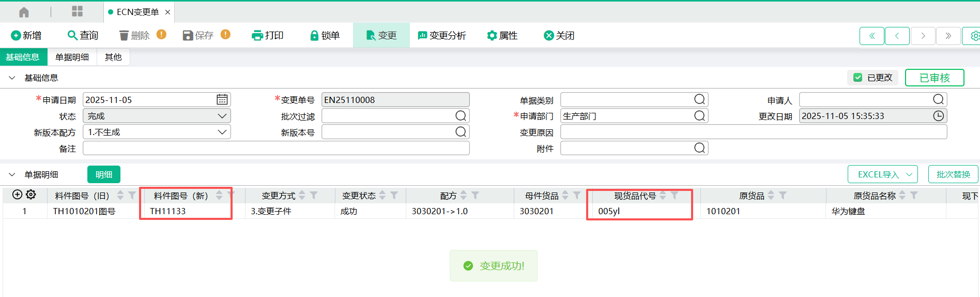Expand the 状态 dropdown
The width and height of the screenshot is (980, 297).
[222, 116]
